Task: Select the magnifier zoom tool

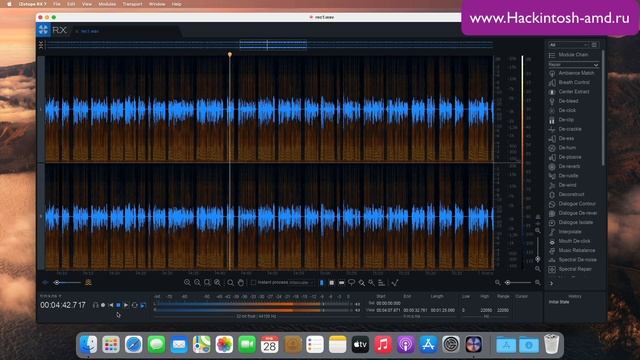Action: click(x=231, y=282)
